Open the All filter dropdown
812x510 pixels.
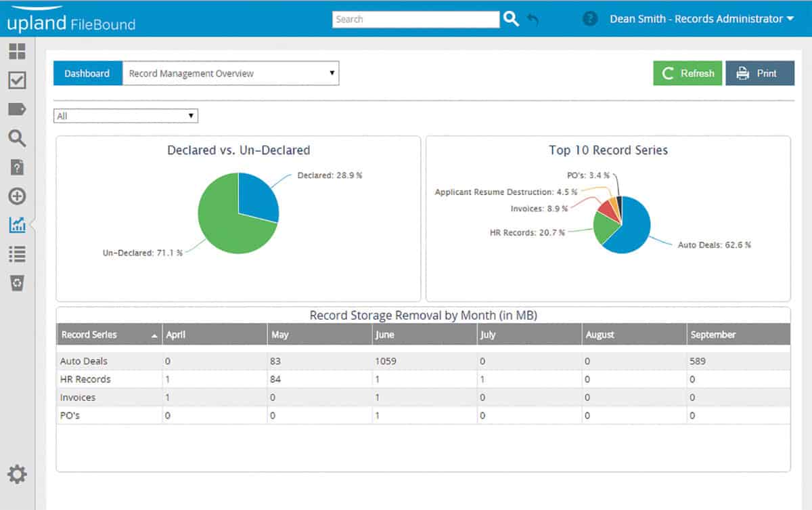coord(126,116)
